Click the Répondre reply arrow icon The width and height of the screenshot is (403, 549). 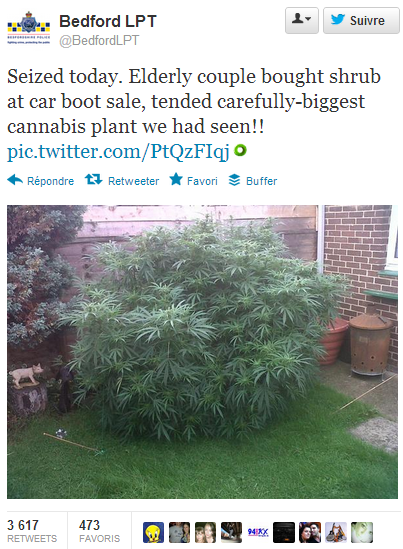(x=15, y=180)
